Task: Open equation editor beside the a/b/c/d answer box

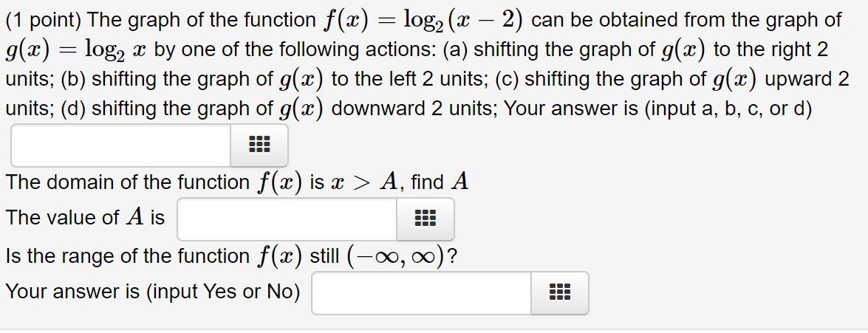Action: [259, 145]
